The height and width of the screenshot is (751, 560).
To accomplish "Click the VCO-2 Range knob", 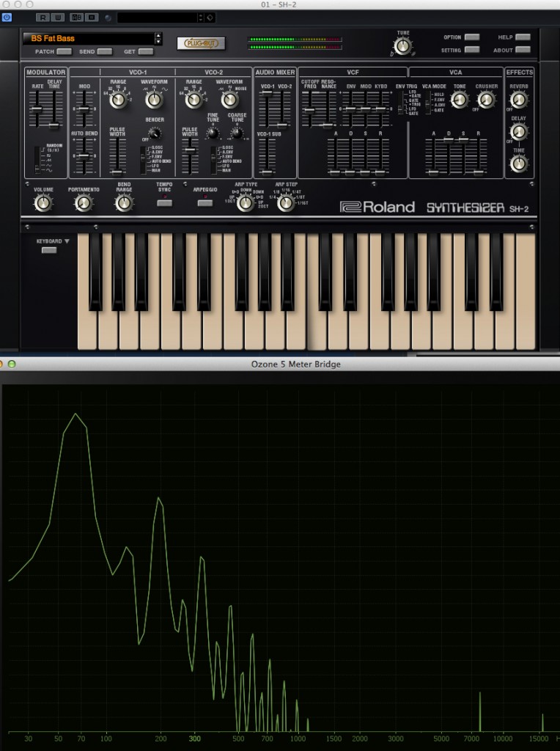I will (194, 99).
